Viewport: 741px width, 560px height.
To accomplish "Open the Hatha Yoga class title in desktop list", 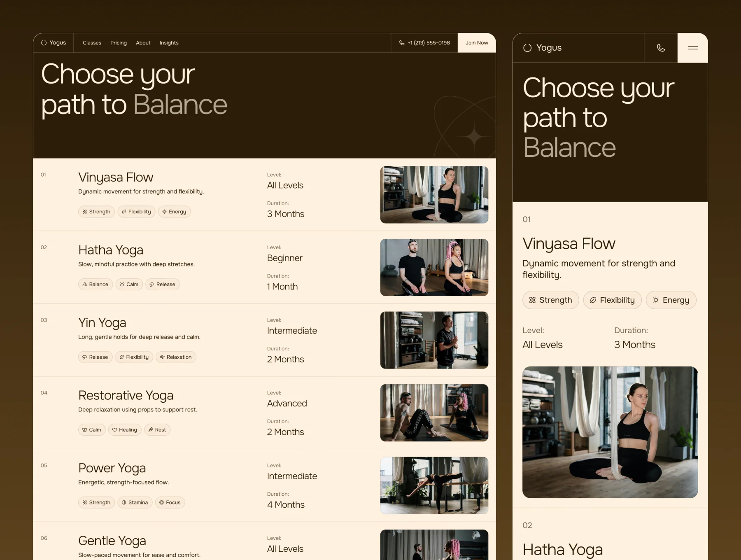I will pos(111,250).
